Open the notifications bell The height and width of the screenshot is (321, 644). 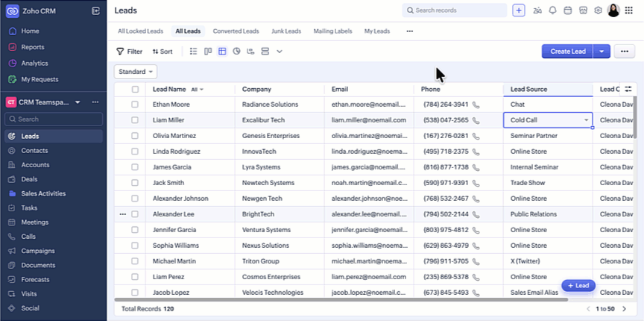pyautogui.click(x=552, y=10)
